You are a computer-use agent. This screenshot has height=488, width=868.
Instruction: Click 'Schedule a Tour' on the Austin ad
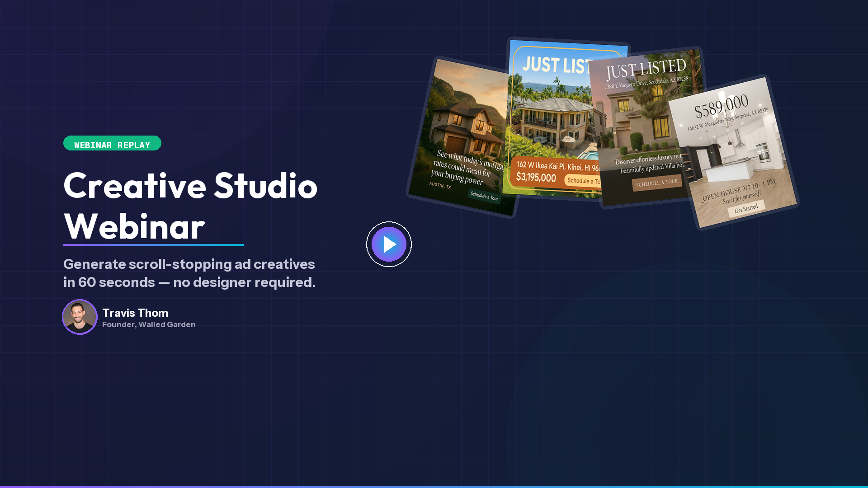tap(484, 196)
